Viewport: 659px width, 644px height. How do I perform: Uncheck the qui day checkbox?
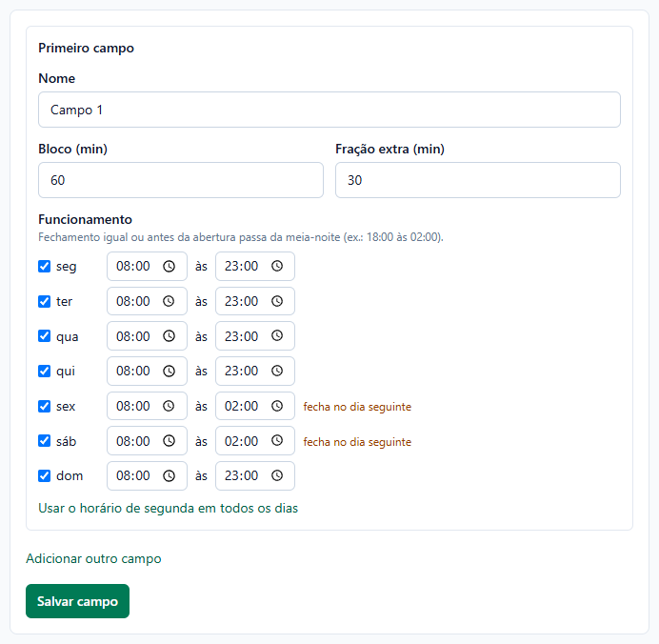pos(44,371)
